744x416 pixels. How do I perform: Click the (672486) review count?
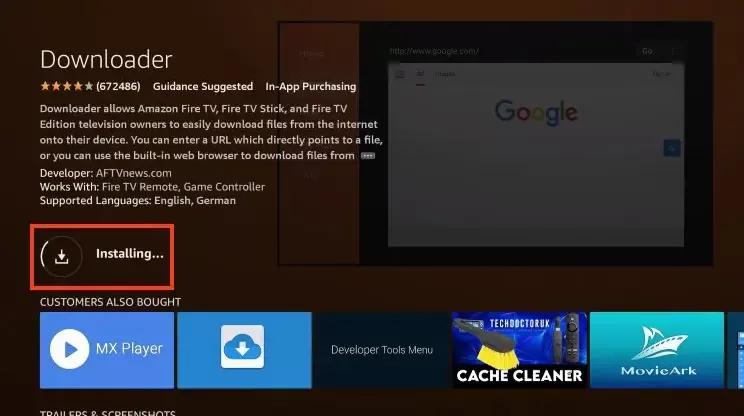pos(118,86)
